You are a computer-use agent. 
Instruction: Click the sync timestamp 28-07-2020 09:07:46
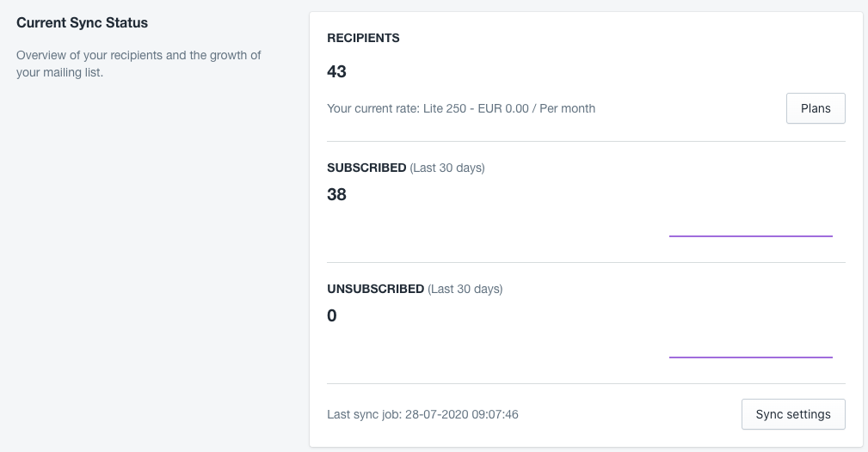tap(461, 415)
